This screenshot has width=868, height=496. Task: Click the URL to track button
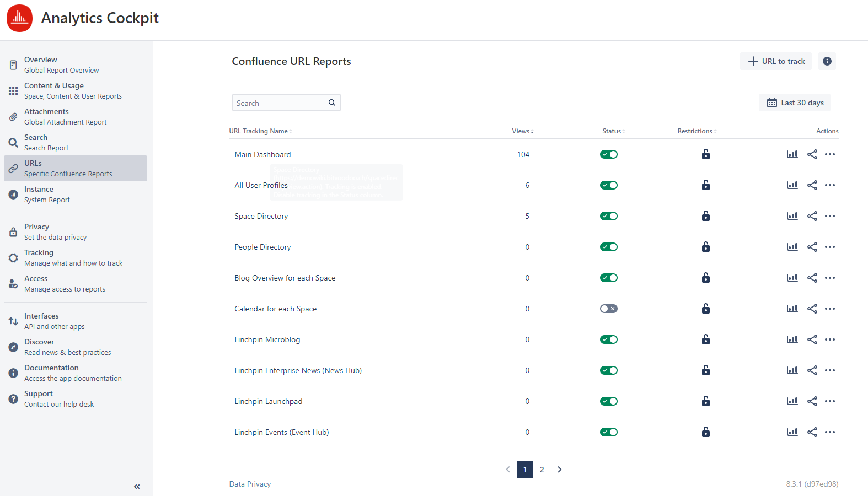click(x=776, y=61)
